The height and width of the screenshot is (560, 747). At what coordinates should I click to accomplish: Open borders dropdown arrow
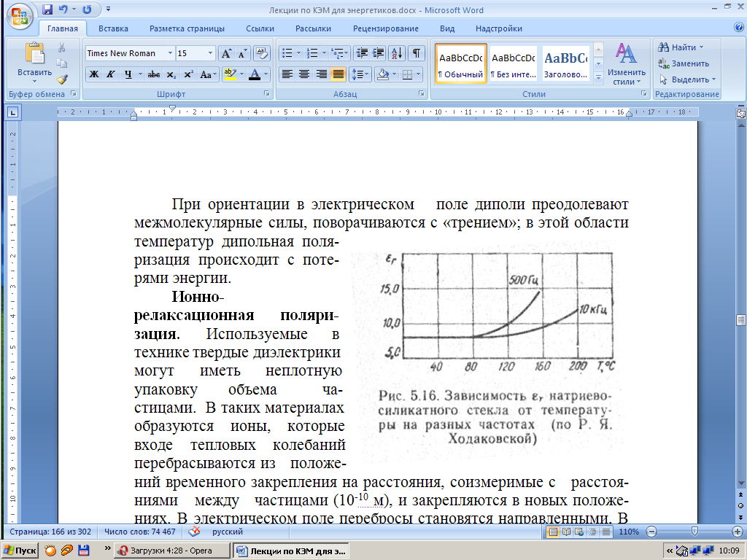(418, 74)
